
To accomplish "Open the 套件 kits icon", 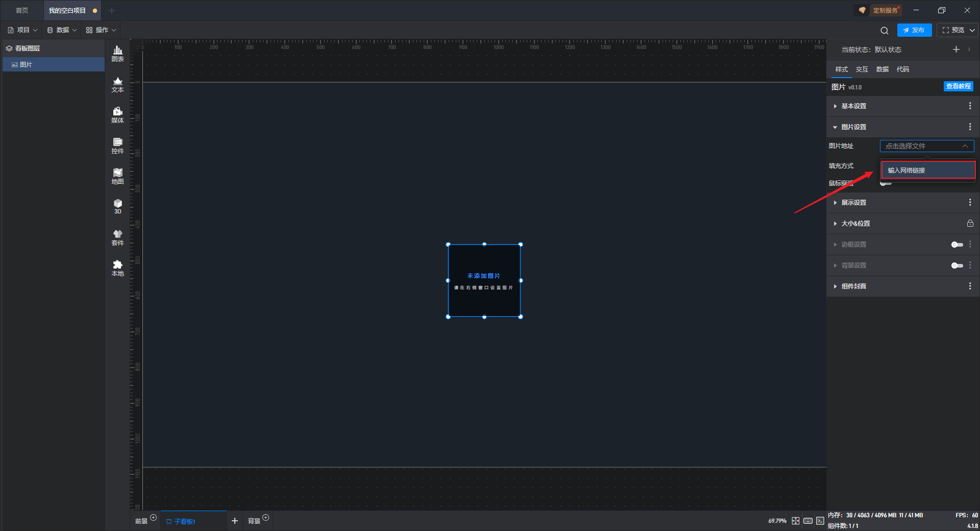I will 117,237.
